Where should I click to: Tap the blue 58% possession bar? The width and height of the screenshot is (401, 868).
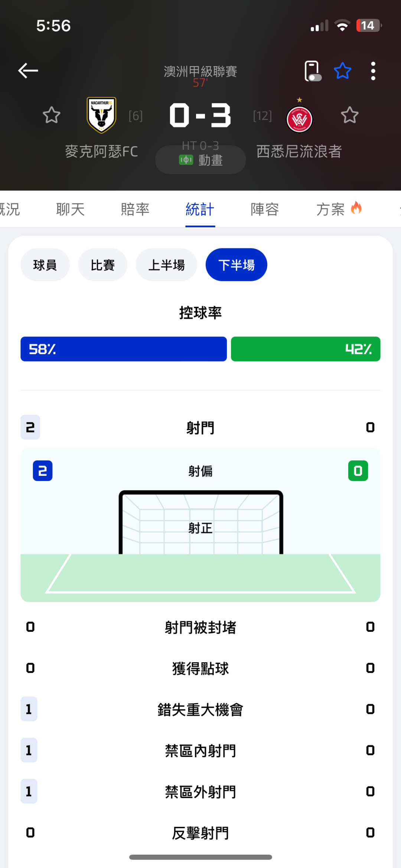pyautogui.click(x=124, y=349)
